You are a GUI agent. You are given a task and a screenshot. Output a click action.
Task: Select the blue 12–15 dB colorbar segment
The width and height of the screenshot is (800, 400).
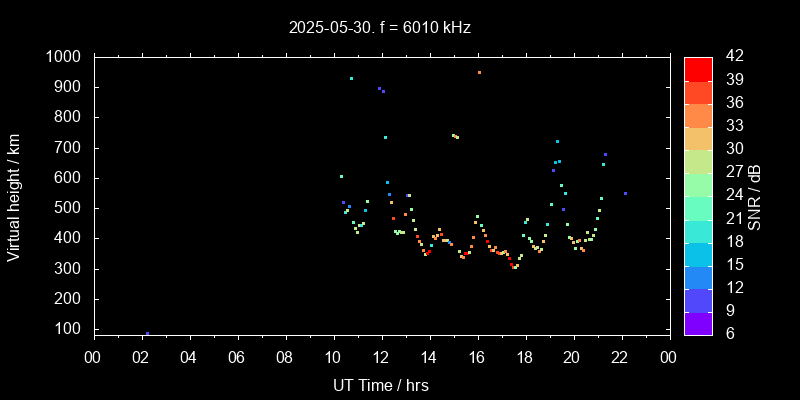pyautogui.click(x=698, y=276)
